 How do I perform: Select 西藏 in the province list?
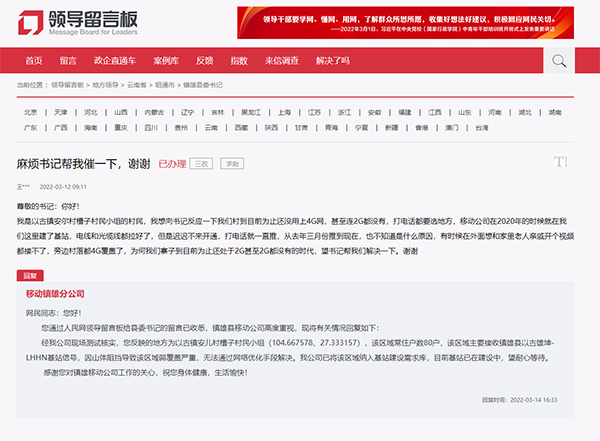click(x=241, y=127)
